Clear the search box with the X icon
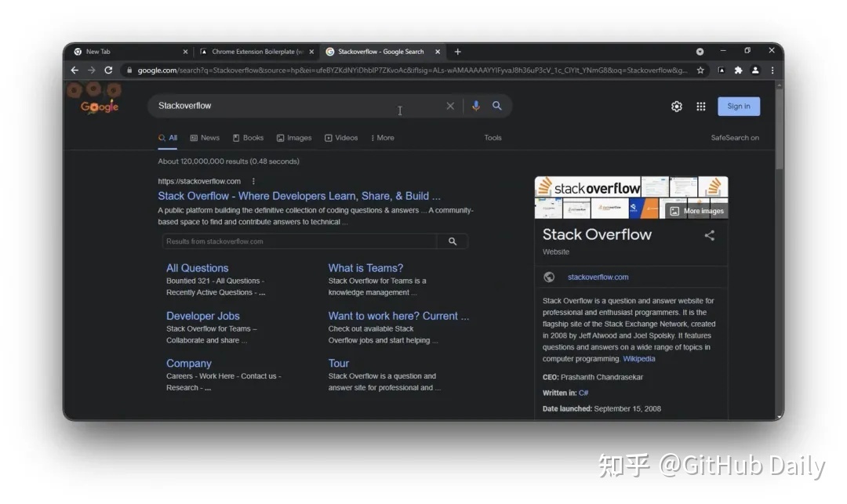The image size is (847, 504). [450, 106]
